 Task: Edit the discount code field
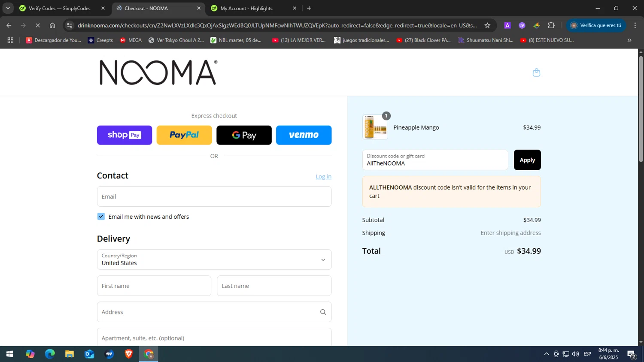pyautogui.click(x=435, y=160)
